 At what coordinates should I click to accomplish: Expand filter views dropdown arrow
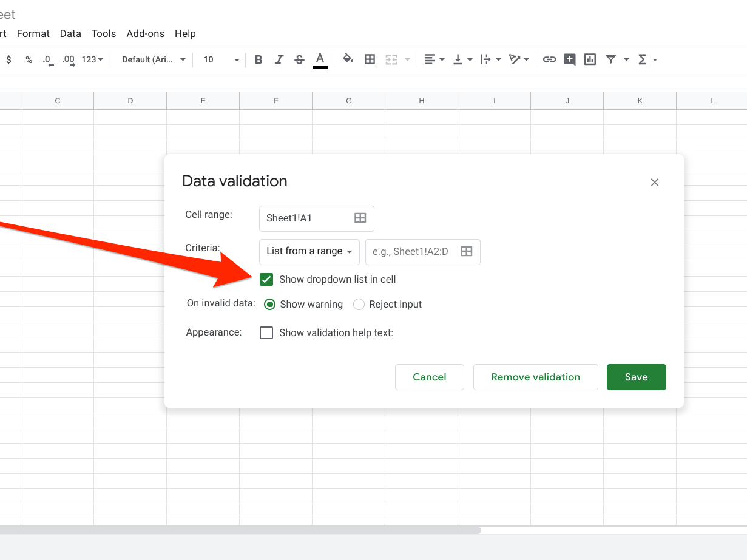(x=626, y=59)
